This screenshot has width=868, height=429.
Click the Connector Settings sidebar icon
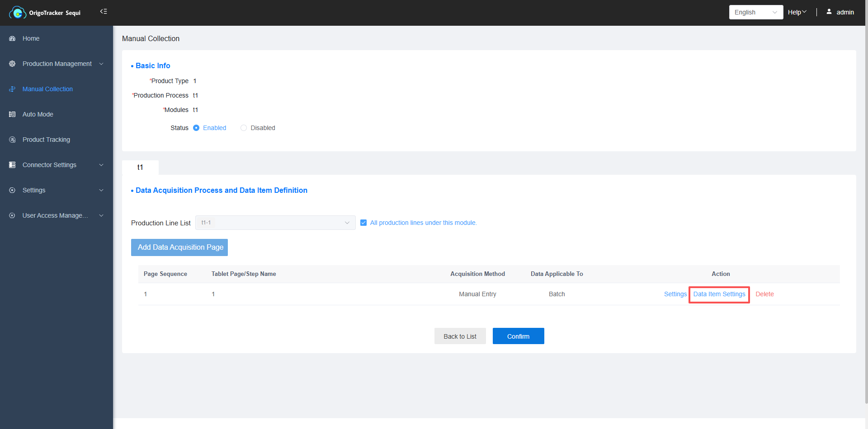pyautogui.click(x=12, y=165)
